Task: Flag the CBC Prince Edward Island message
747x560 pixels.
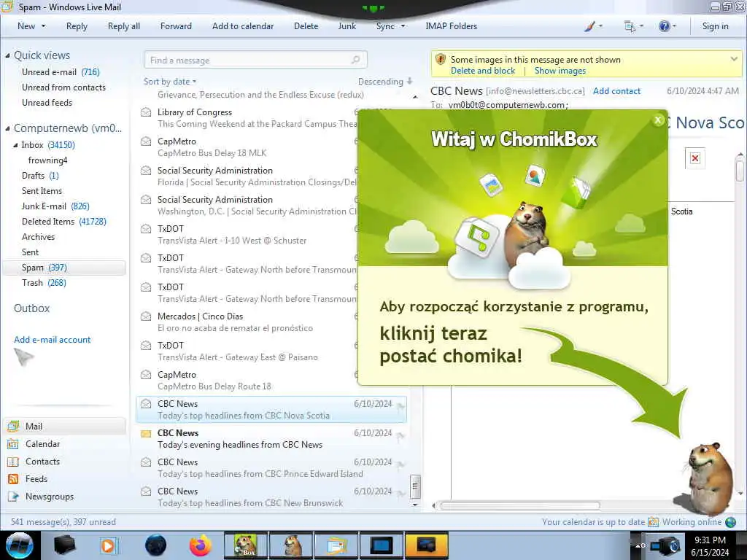Action: coord(400,464)
